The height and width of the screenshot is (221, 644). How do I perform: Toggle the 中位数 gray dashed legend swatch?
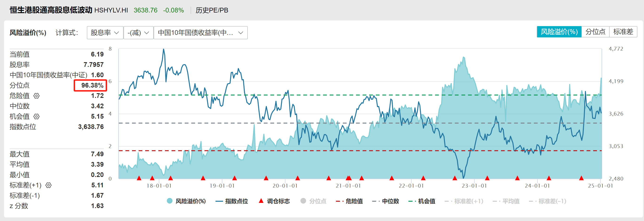point(376,201)
